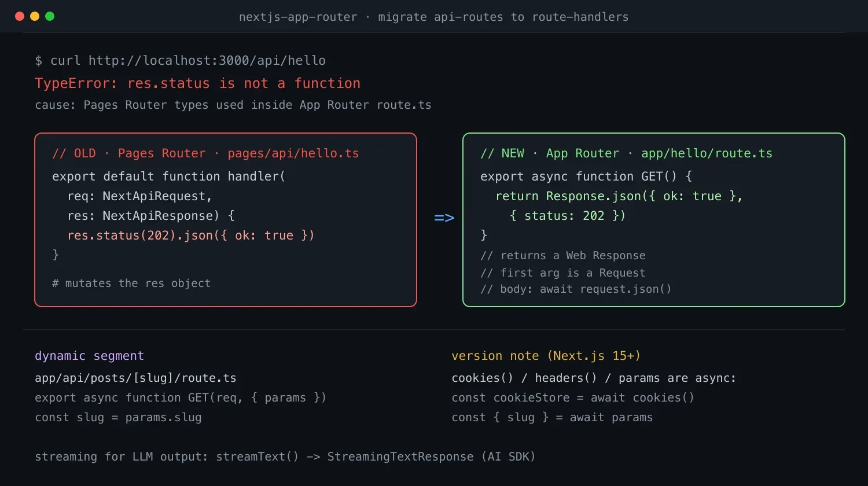This screenshot has width=868, height=486.
Task: Click the green maximize window button
Action: click(x=50, y=16)
